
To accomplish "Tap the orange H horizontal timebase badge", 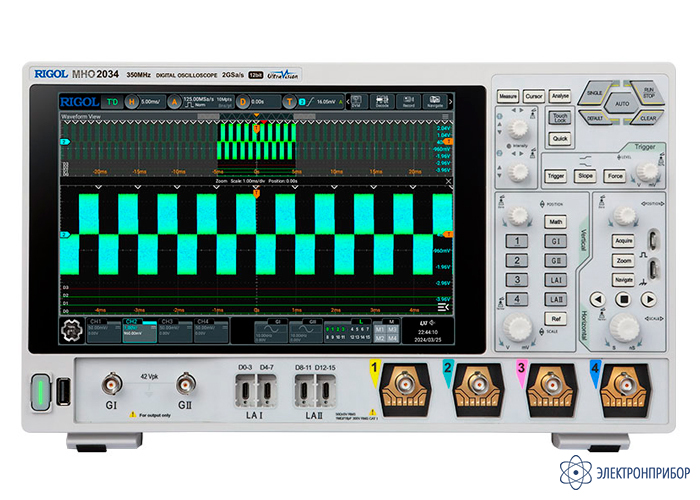I will coord(131,102).
